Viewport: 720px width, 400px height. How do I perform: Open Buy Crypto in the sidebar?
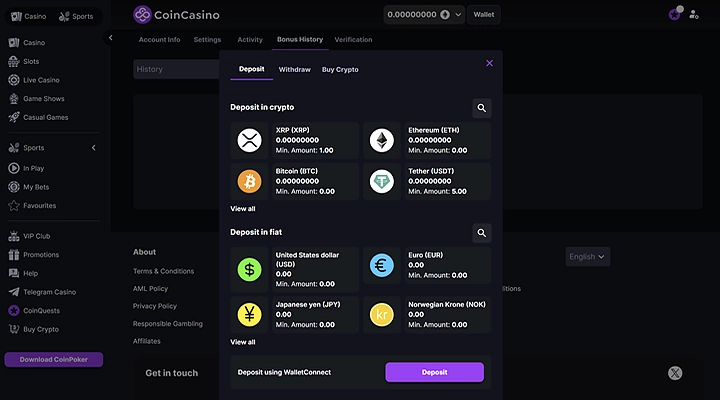pos(34,329)
